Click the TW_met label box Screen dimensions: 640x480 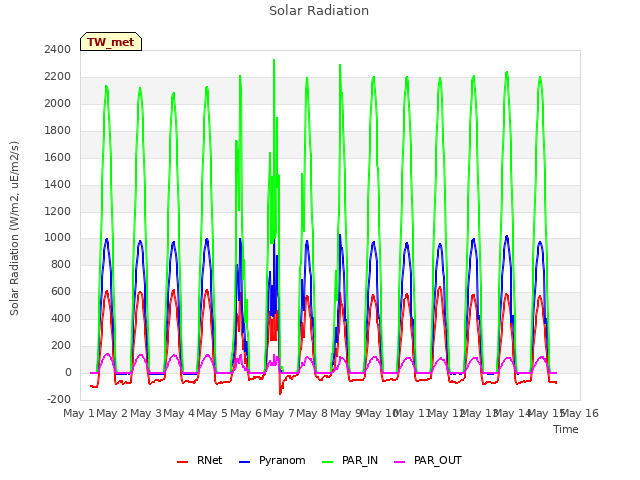click(x=111, y=42)
